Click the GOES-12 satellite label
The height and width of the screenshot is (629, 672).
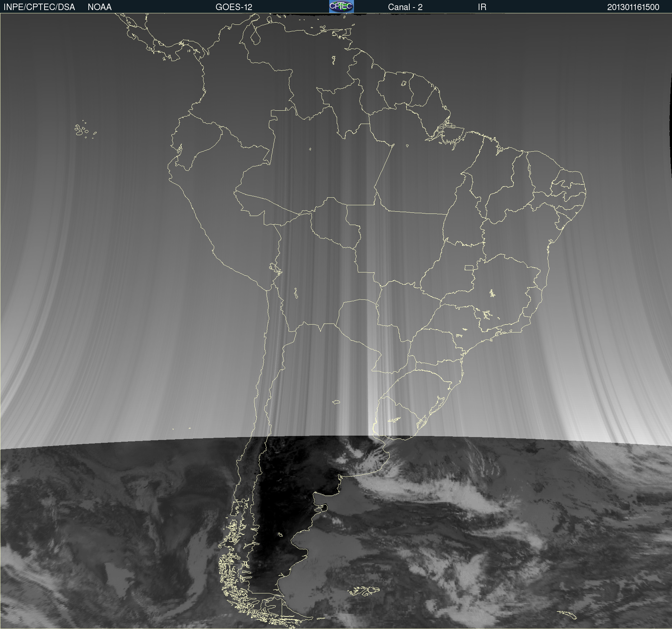234,7
